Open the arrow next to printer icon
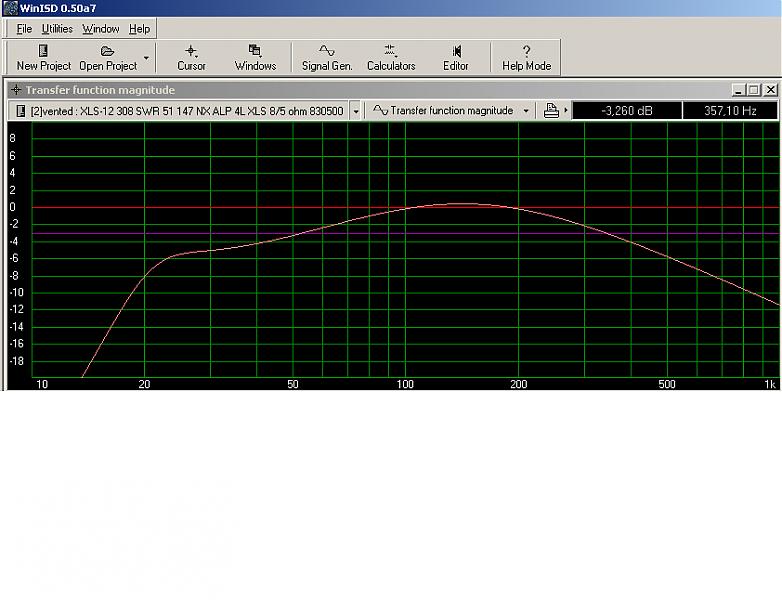Image resolution: width=782 pixels, height=600 pixels. [566, 111]
